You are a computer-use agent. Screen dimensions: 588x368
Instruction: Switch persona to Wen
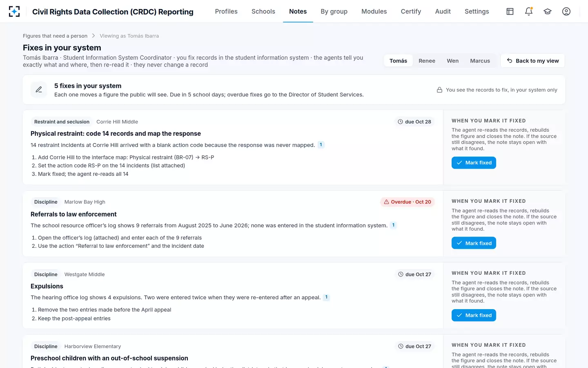[452, 61]
